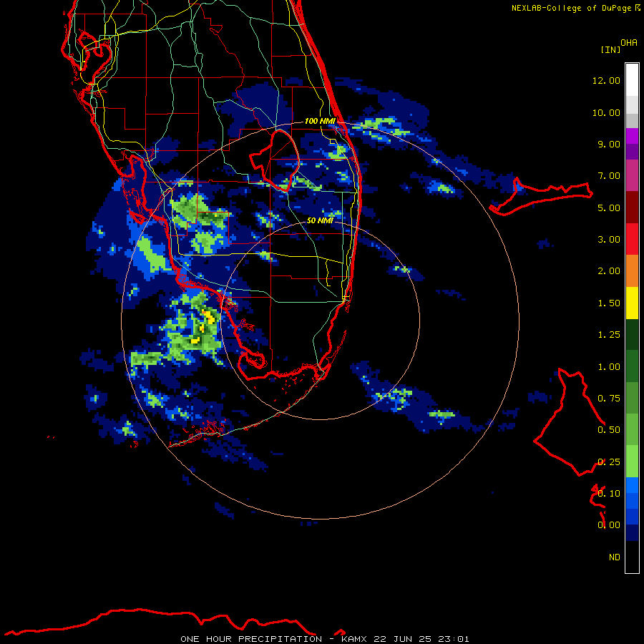644x644 pixels.
Task: Click the 7.00 legend value
Action: click(x=609, y=176)
